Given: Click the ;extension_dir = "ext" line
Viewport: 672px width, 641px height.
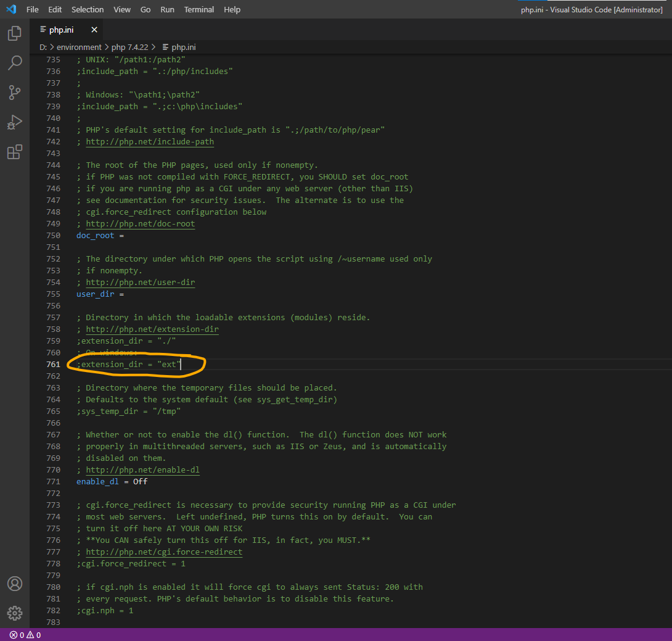Looking at the screenshot, I should tap(129, 364).
